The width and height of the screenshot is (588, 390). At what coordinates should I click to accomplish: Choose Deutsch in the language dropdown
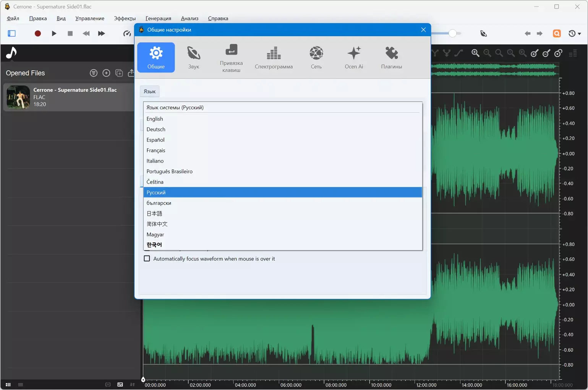pos(156,130)
